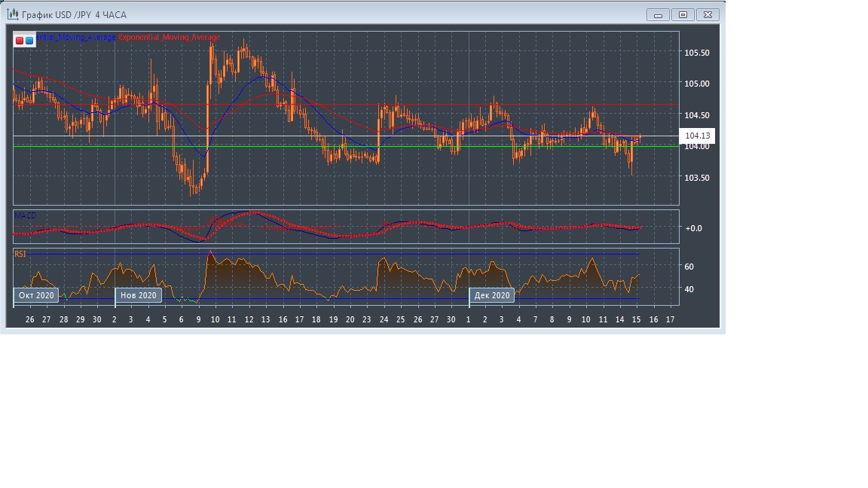Click the RSI 60 level axis label

689,267
